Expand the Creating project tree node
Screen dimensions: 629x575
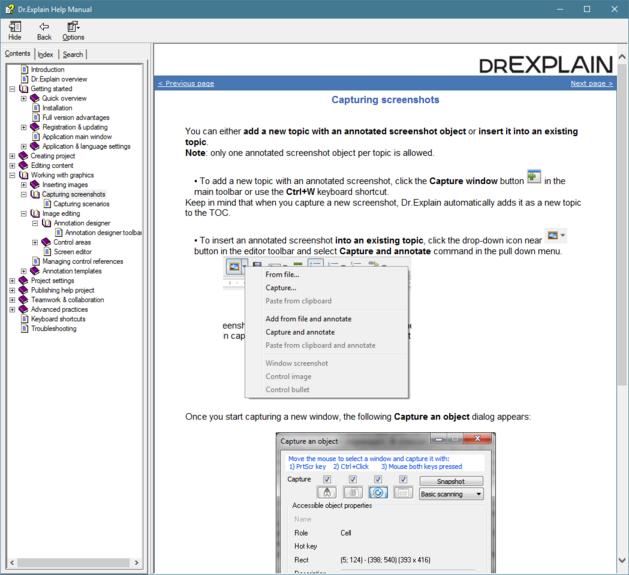(12, 156)
